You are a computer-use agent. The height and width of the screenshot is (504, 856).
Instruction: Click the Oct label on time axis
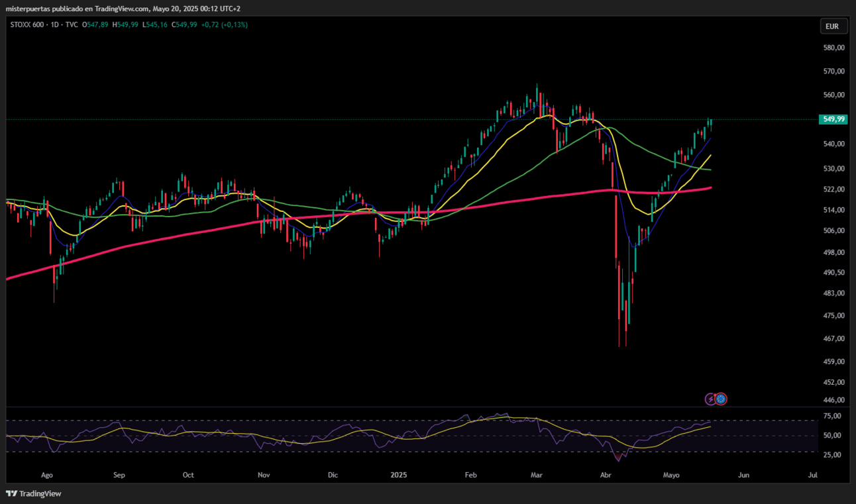(x=188, y=475)
